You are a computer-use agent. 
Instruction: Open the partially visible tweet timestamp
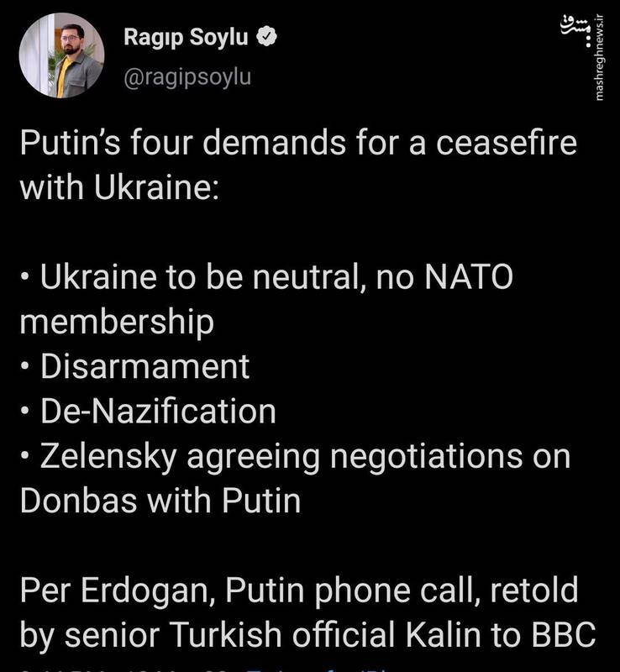tap(129, 669)
